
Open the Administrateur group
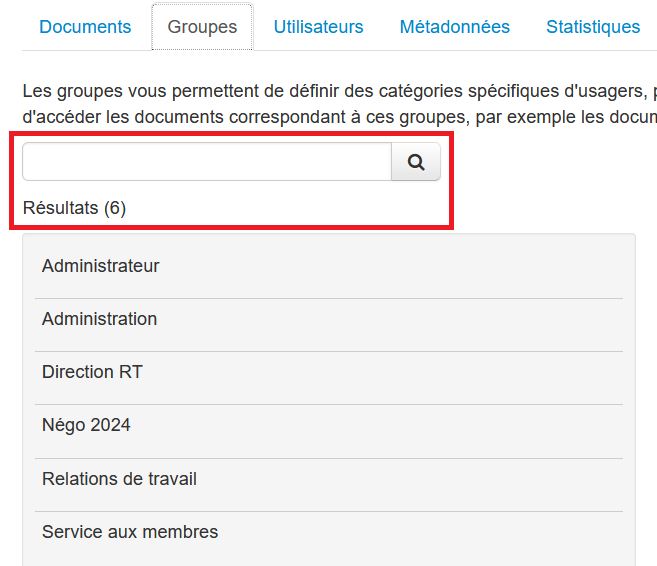coord(101,266)
